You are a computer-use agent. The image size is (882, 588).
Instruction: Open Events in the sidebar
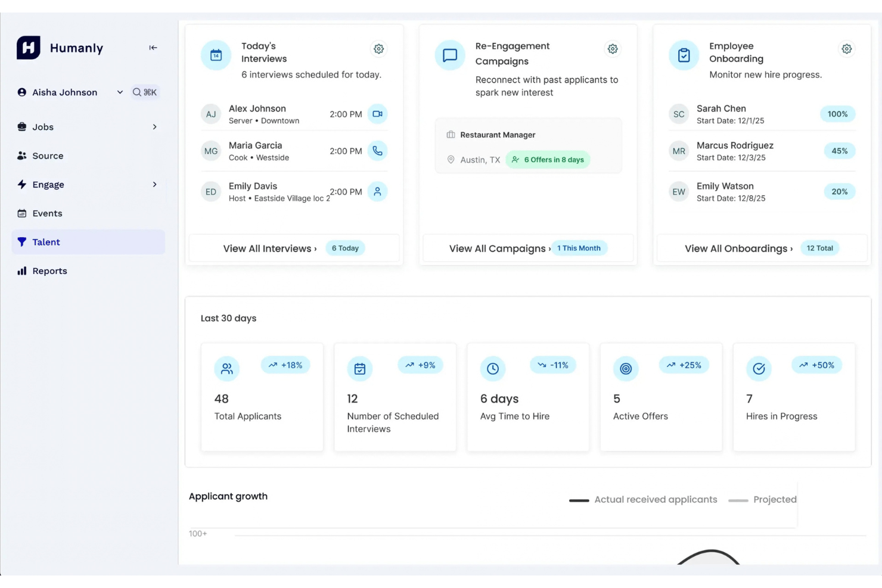pyautogui.click(x=88, y=213)
